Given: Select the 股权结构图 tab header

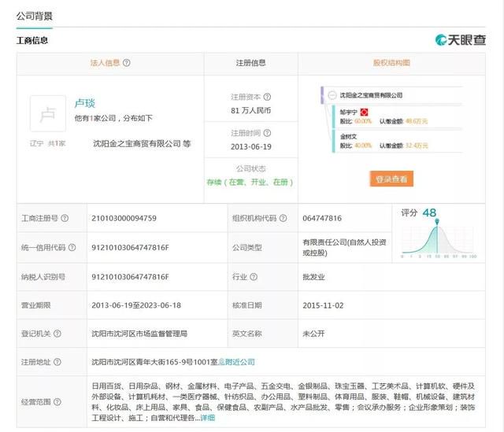Looking at the screenshot, I should point(391,63).
